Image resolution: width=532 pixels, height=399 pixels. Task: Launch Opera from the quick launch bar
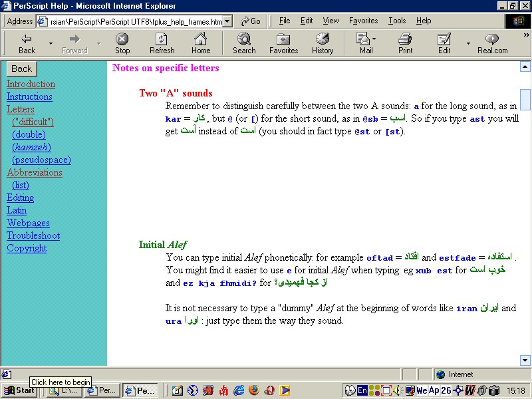(269, 391)
